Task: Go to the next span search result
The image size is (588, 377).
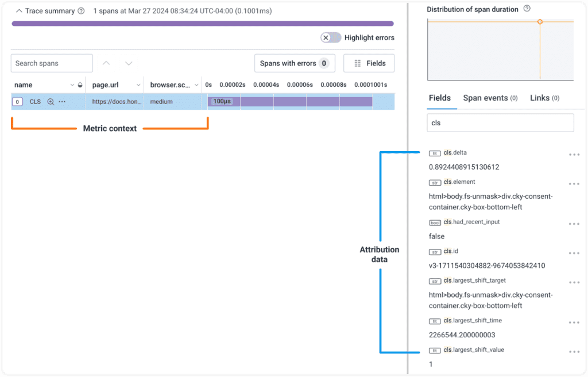Action: tap(129, 63)
